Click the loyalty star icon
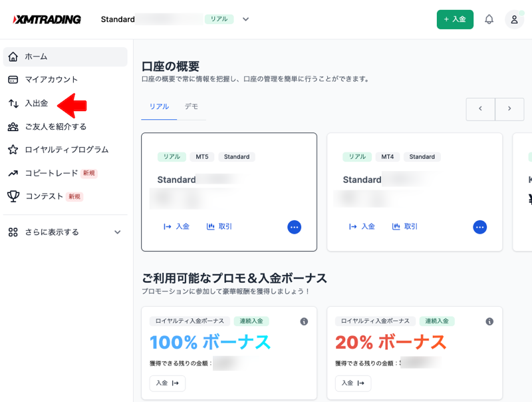Screen dimensions: 532x402 [13, 150]
